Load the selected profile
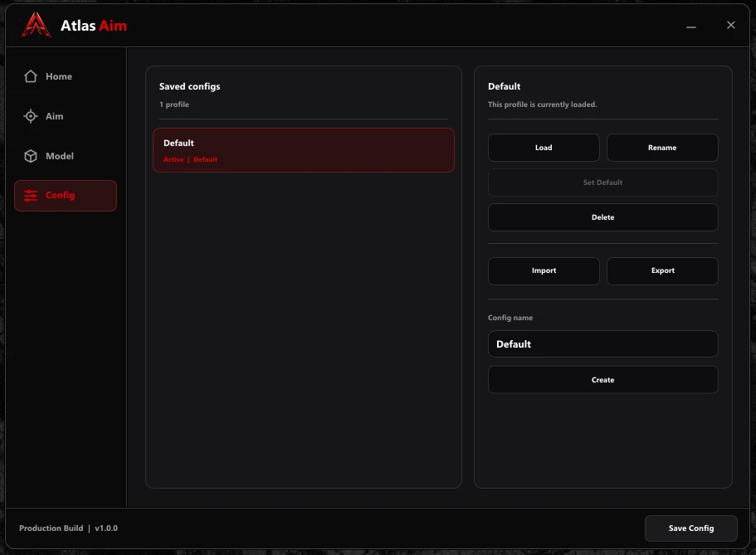 pyautogui.click(x=544, y=148)
